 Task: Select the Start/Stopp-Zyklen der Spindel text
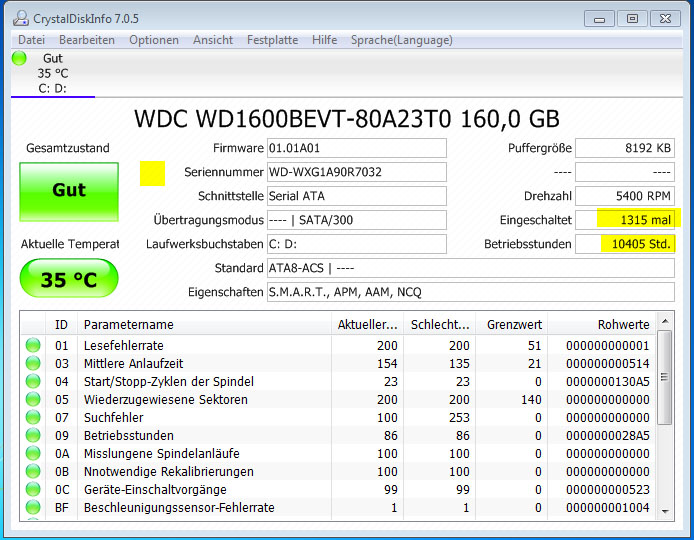[x=169, y=382]
